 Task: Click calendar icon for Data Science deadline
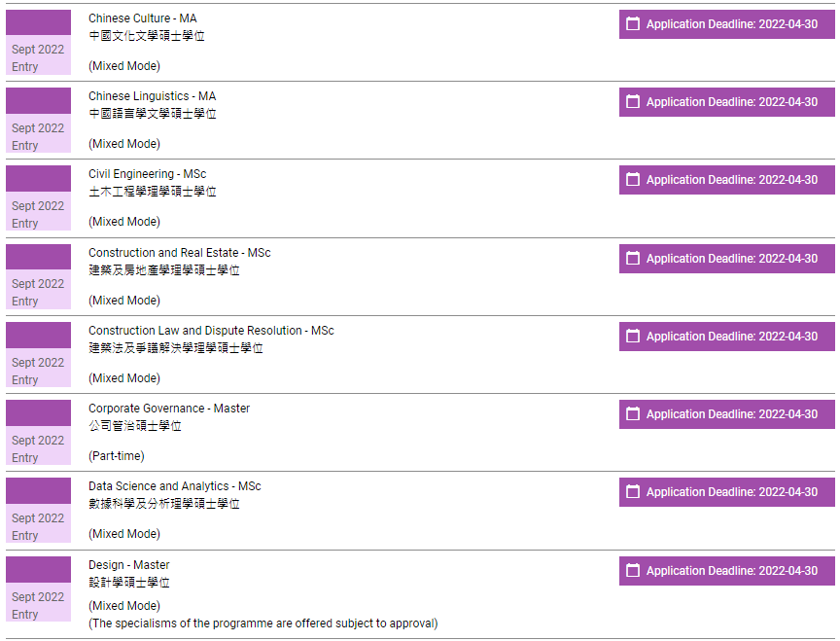tap(633, 492)
